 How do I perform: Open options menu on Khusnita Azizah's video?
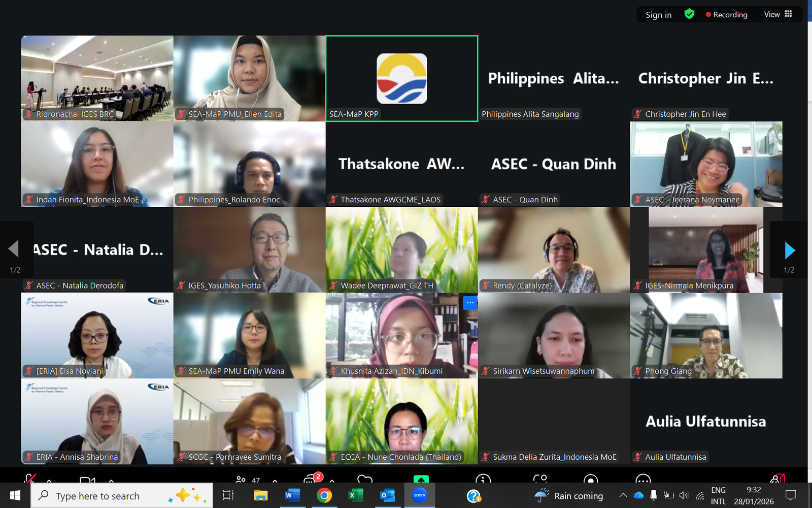(x=470, y=303)
